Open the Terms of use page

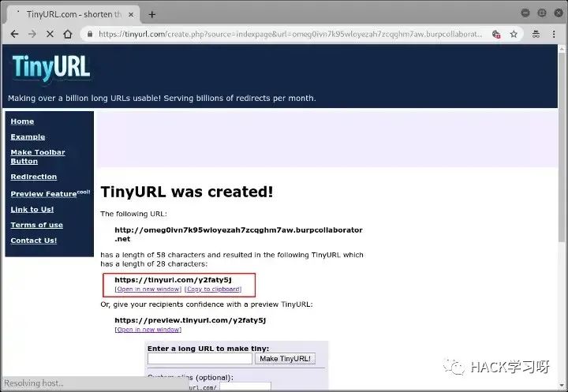coord(36,225)
